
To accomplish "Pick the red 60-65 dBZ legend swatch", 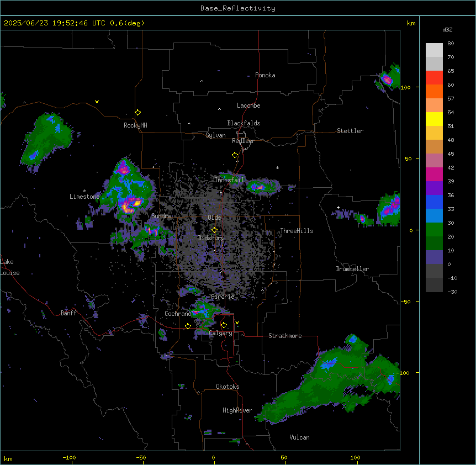I will click(434, 77).
